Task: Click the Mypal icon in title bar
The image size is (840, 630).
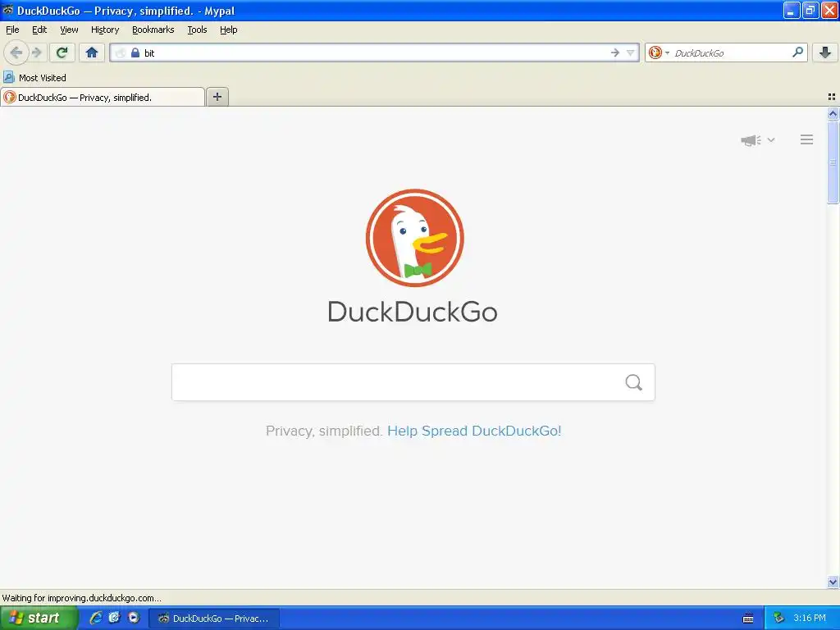Action: (x=7, y=10)
